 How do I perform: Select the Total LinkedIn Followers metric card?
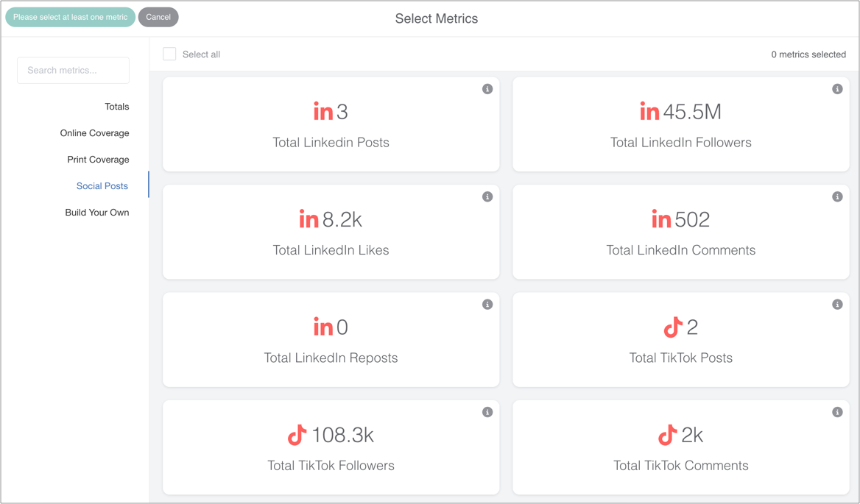click(x=680, y=125)
